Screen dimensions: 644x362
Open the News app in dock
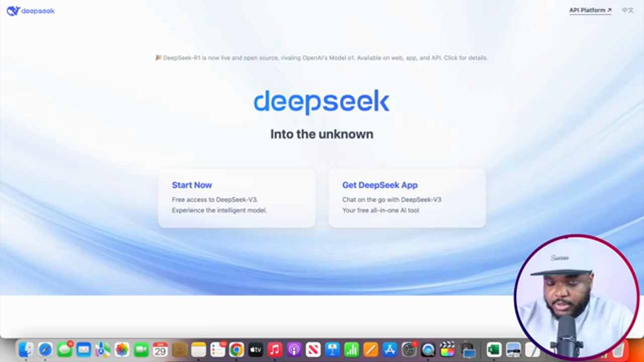point(313,349)
